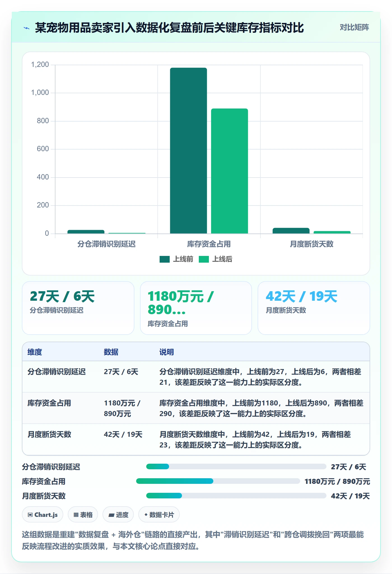The width and height of the screenshot is (392, 574).
Task: Click y-axis tick 1,200
Action: click(x=40, y=64)
